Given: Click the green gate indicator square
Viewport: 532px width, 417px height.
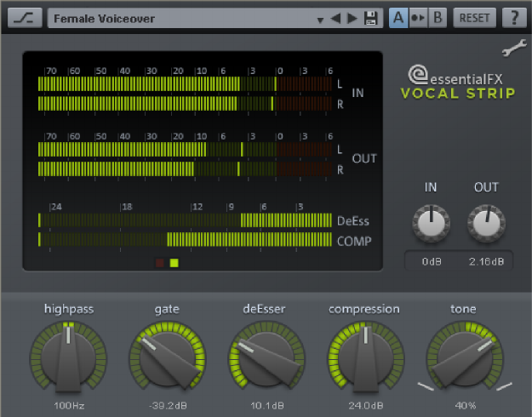Looking at the screenshot, I should pos(174,263).
